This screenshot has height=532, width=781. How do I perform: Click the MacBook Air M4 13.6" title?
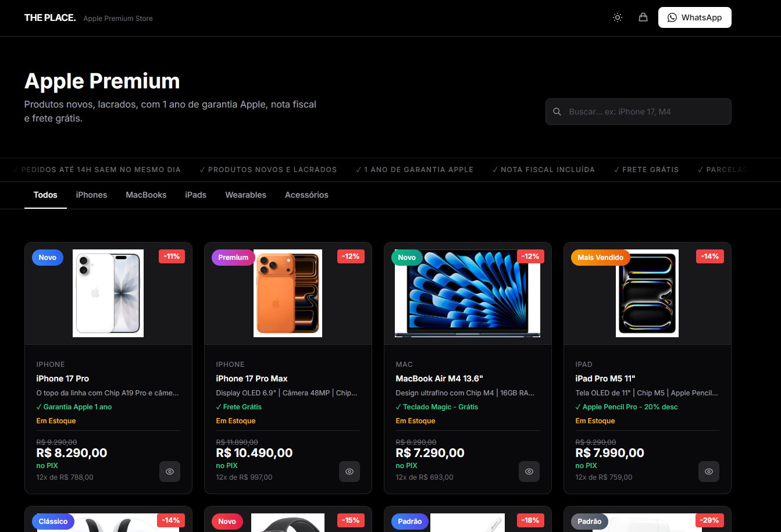tap(439, 379)
